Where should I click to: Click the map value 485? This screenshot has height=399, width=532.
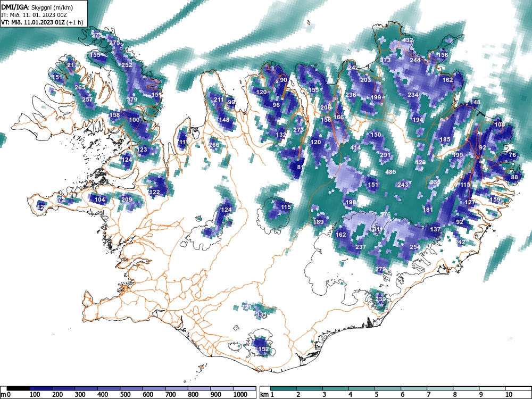tap(390, 172)
